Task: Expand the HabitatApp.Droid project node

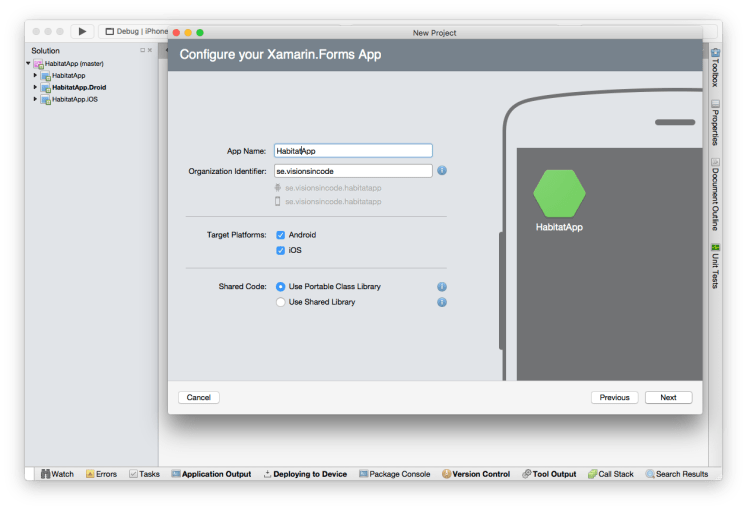Action: click(35, 87)
